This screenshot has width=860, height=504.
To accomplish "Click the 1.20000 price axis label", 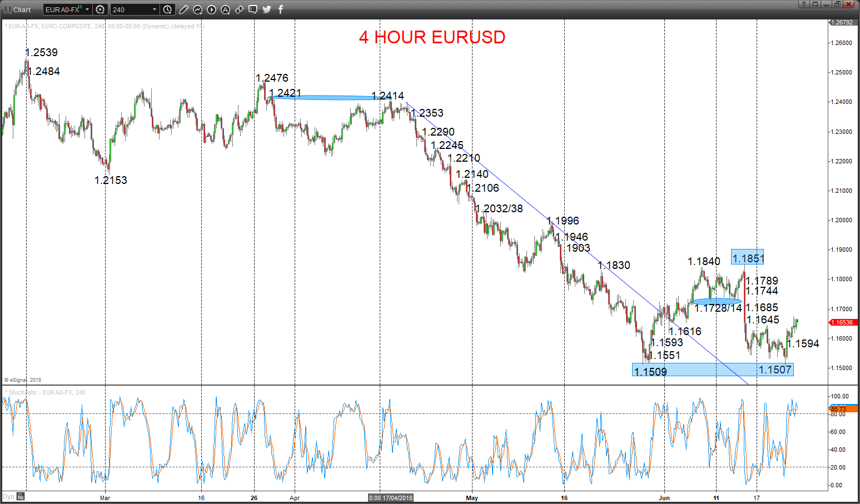I will [x=842, y=220].
